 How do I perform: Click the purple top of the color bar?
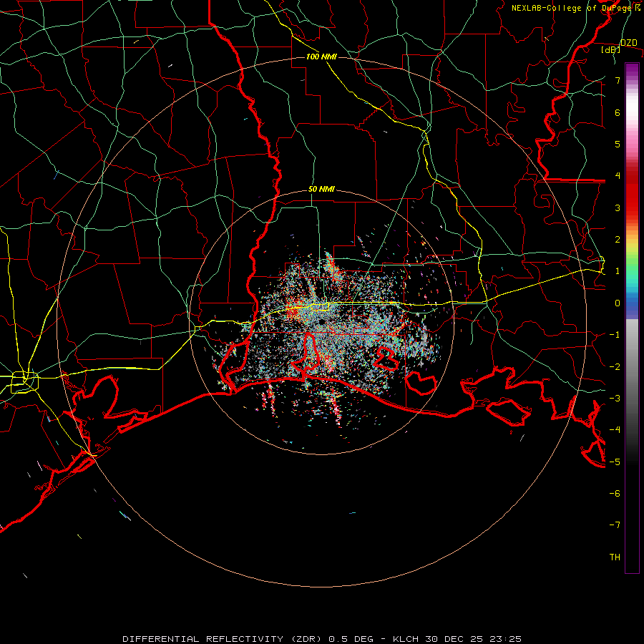coord(632,68)
